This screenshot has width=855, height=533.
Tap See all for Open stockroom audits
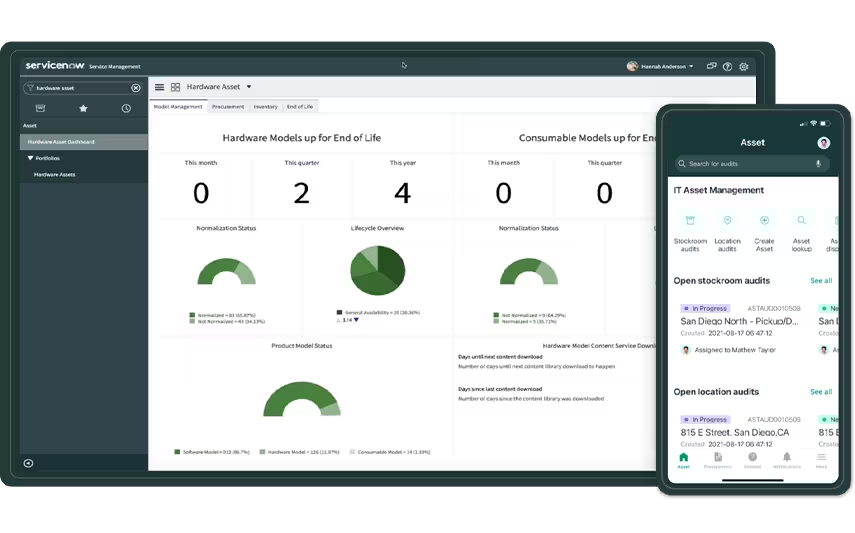821,280
